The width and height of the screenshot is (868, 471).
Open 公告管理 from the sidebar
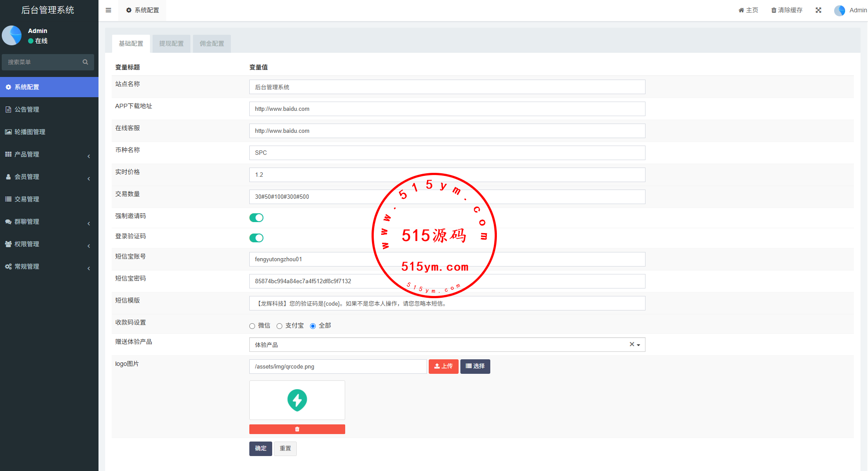tap(27, 110)
